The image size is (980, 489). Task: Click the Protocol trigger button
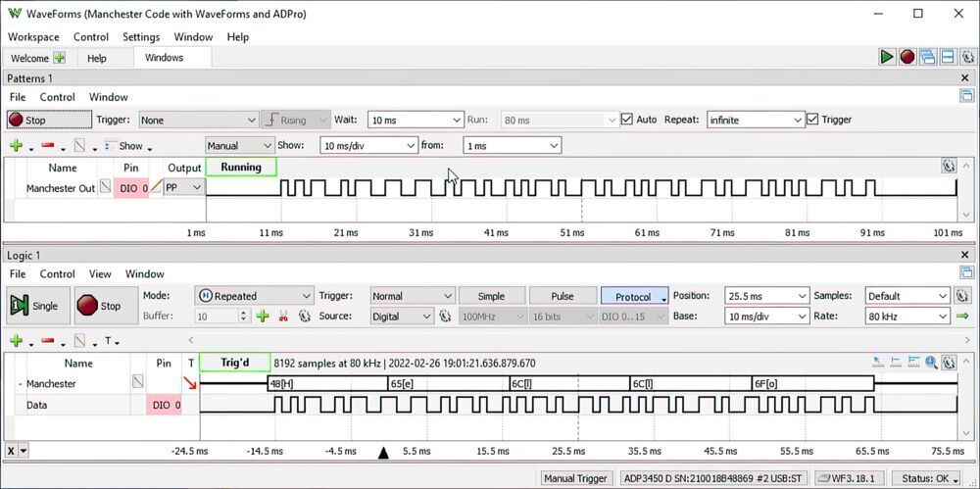click(x=633, y=296)
